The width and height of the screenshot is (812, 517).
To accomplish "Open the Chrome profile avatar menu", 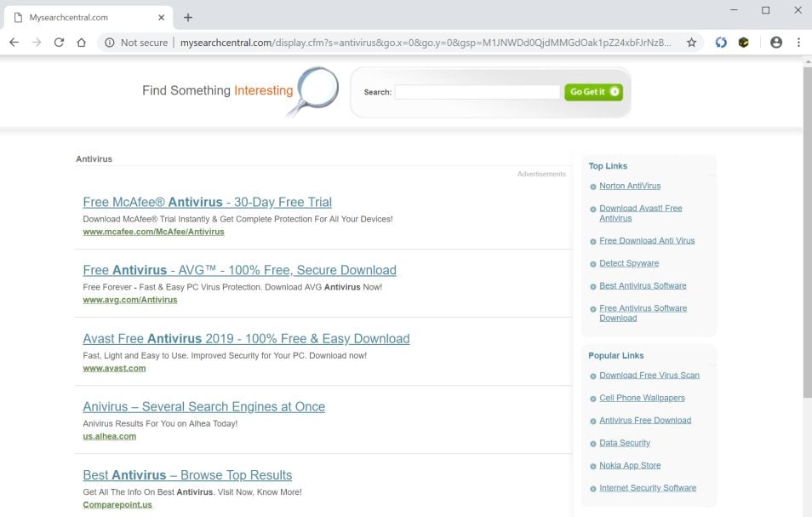I will (775, 43).
